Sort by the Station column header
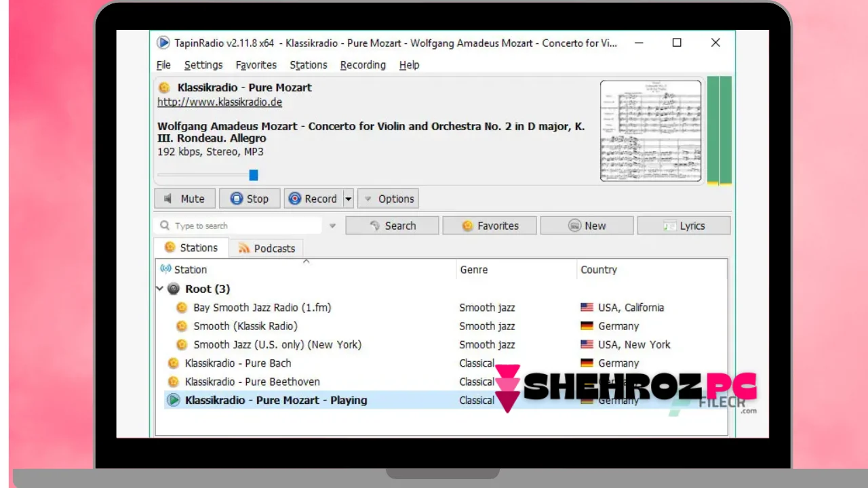Image resolution: width=868 pixels, height=488 pixels. tap(306, 269)
